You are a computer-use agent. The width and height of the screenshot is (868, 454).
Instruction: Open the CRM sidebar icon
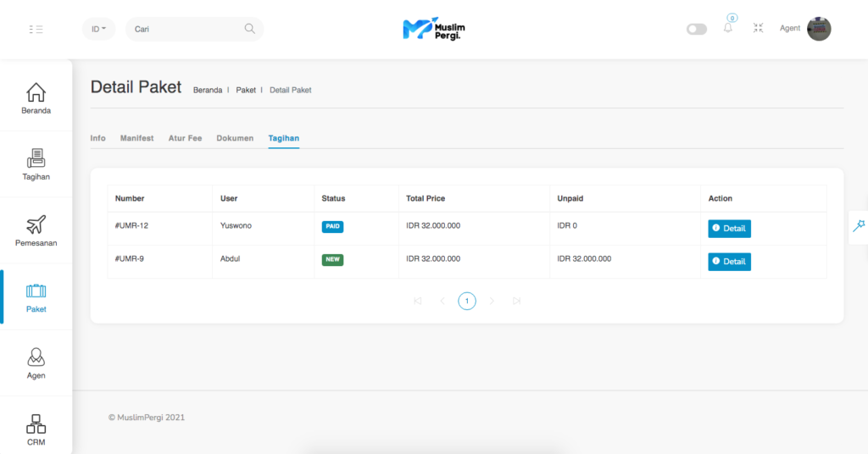point(36,424)
